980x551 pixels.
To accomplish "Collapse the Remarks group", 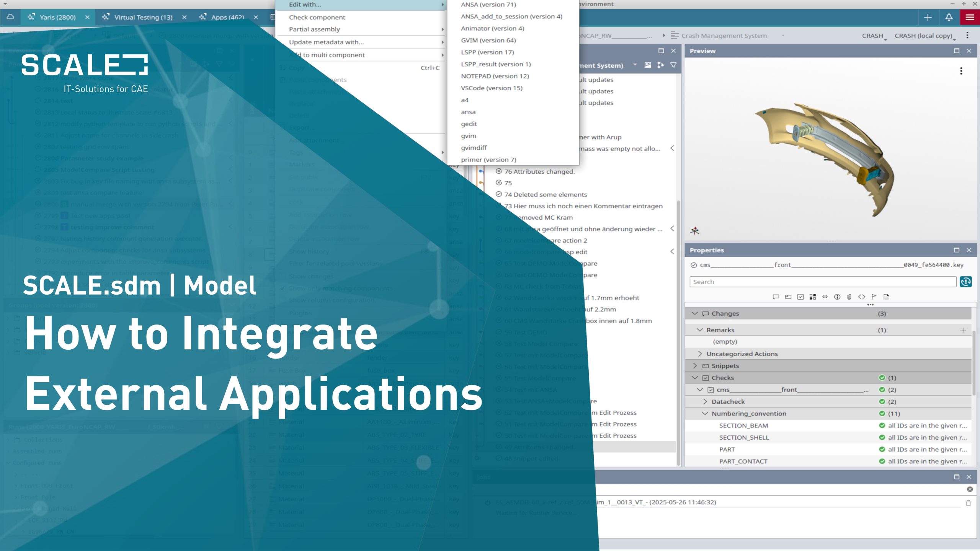I will point(700,330).
